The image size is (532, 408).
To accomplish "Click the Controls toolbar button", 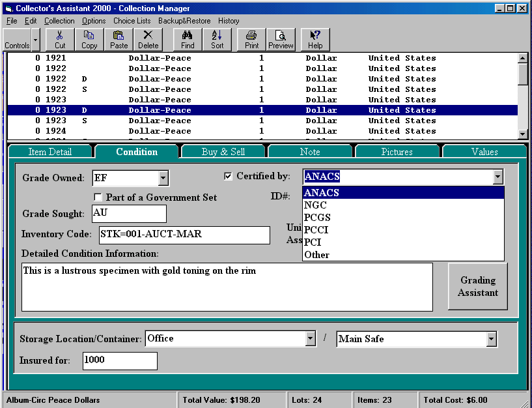I will tap(17, 40).
